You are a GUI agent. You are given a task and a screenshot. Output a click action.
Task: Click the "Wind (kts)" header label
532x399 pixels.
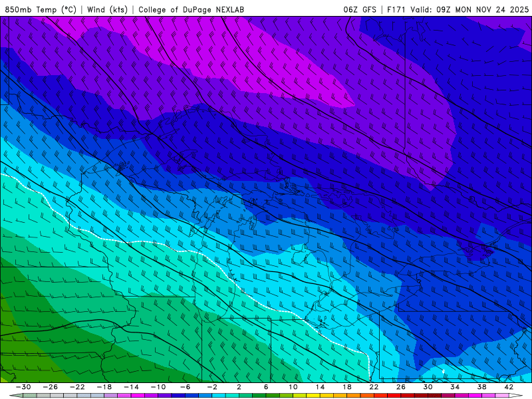pos(107,9)
